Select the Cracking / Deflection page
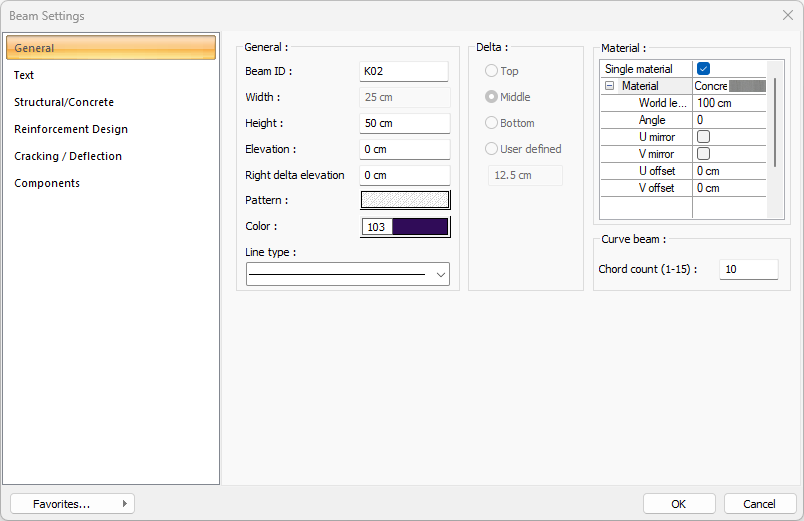This screenshot has width=804, height=521. [68, 156]
